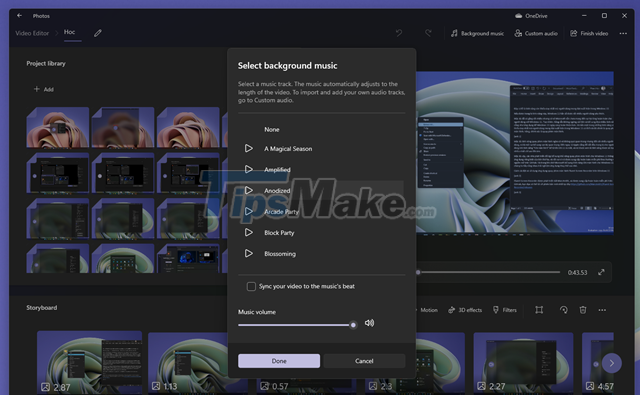Select the Block Party track name
The image size is (640, 395).
coord(279,233)
